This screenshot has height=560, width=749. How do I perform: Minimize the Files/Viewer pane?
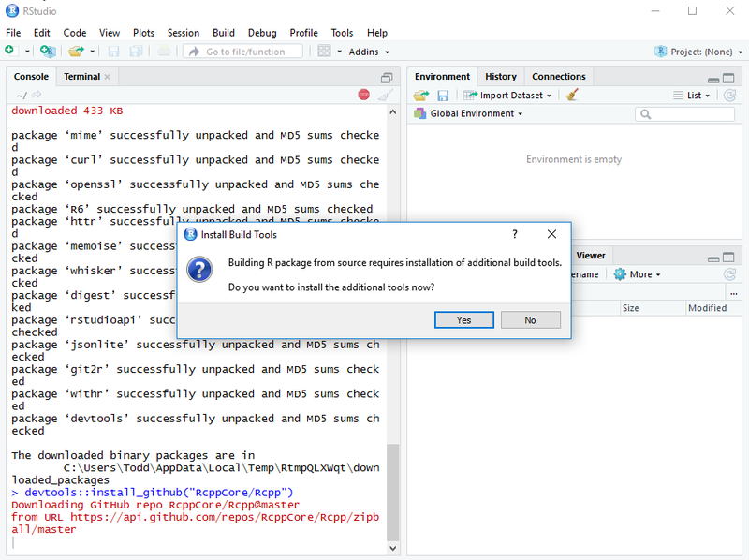point(713,258)
